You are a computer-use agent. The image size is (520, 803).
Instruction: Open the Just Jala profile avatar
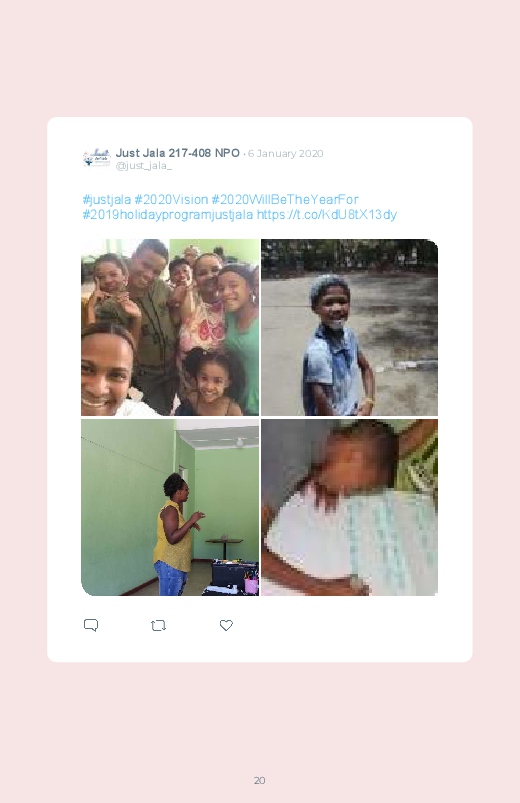[97, 158]
